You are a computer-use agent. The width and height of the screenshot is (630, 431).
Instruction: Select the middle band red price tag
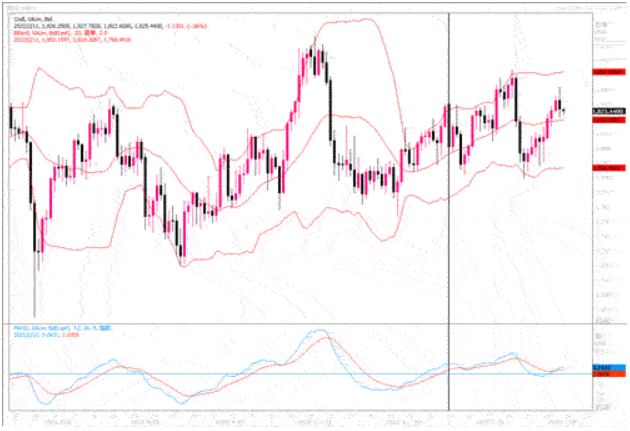[604, 119]
